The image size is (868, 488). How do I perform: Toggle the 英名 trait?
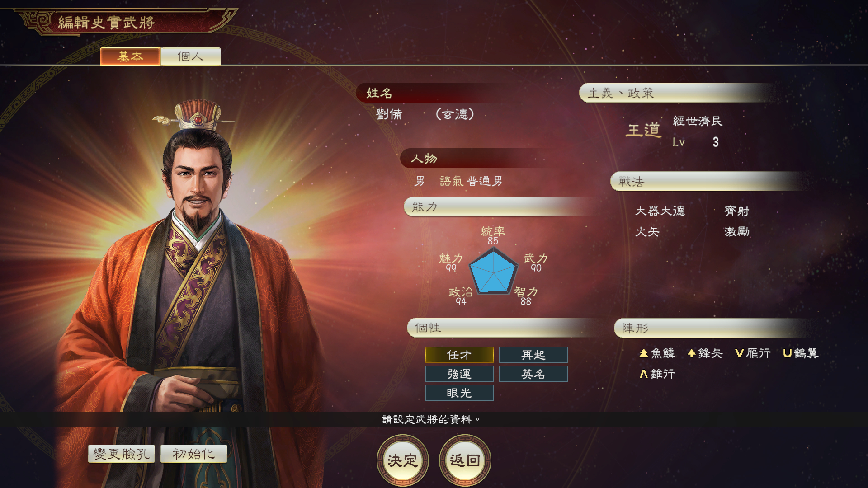coord(533,374)
